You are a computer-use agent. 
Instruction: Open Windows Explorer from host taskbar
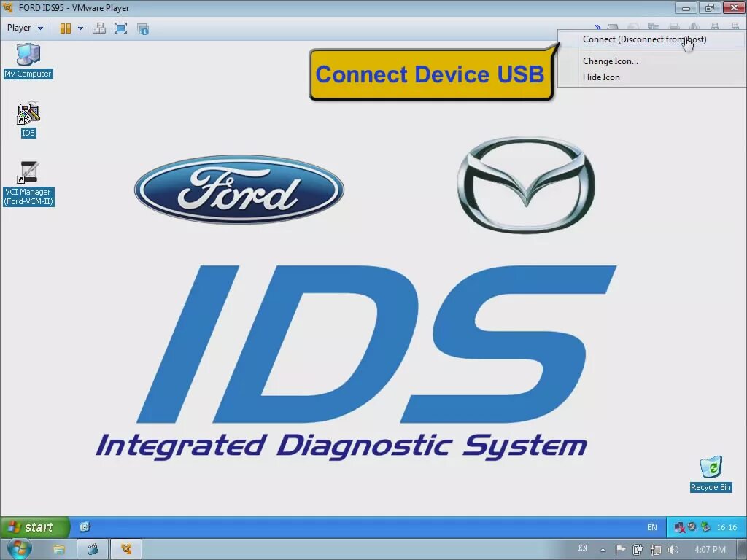tap(59, 550)
